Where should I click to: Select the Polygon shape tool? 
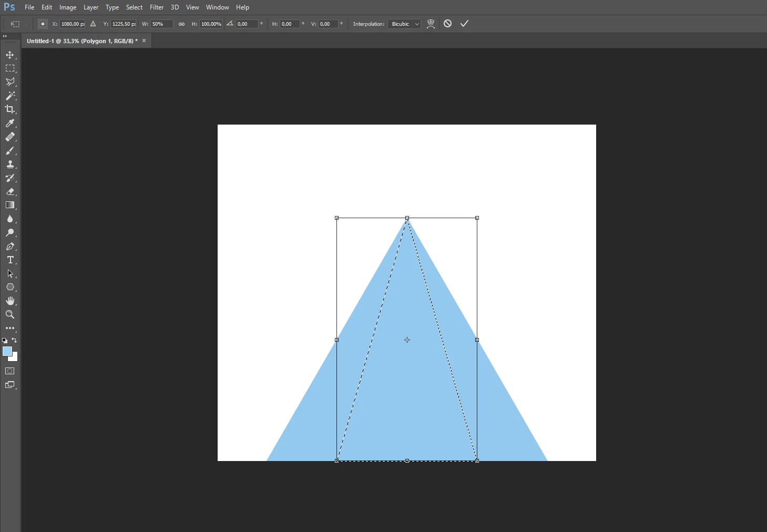pyautogui.click(x=10, y=287)
